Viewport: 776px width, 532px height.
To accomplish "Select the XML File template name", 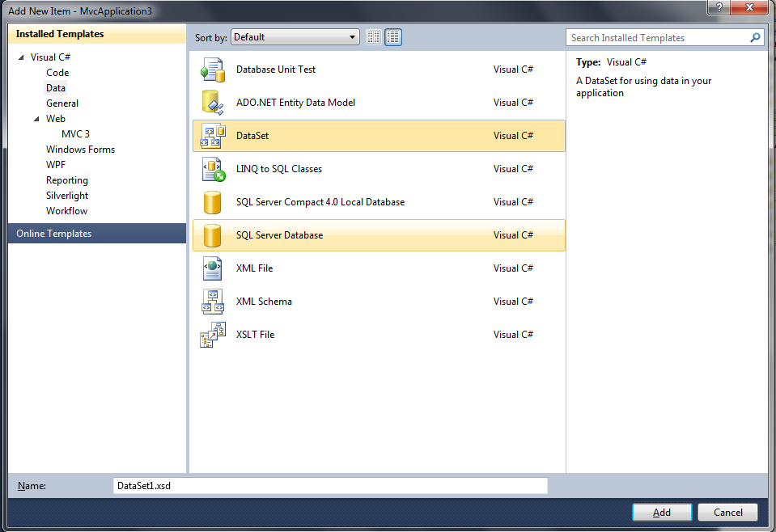I will coord(254,268).
